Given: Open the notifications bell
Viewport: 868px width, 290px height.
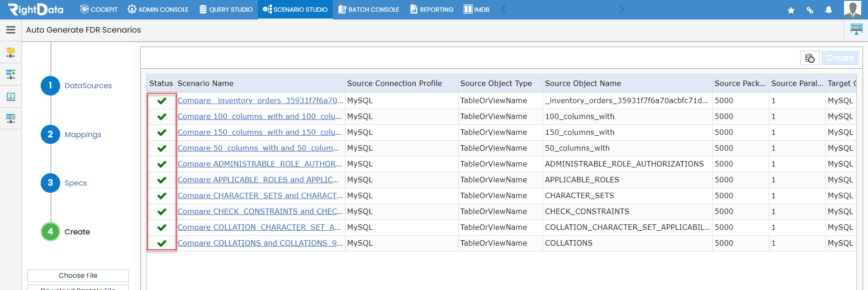Looking at the screenshot, I should pyautogui.click(x=829, y=10).
